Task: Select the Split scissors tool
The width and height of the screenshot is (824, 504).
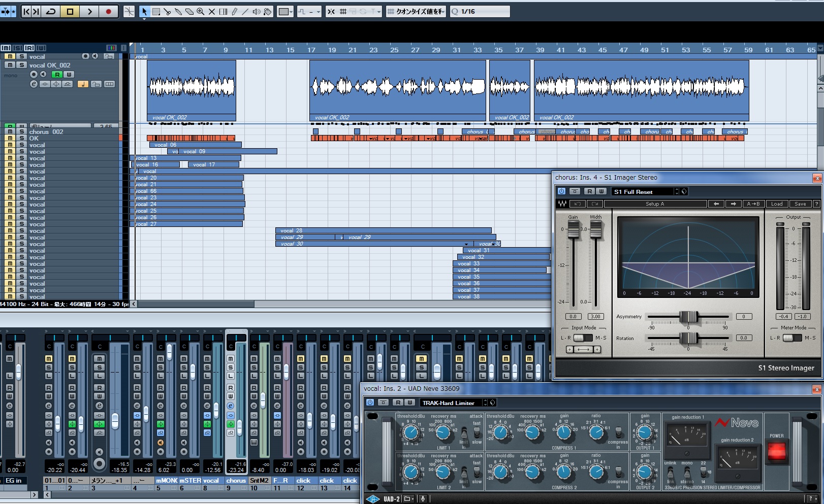Action: pos(167,11)
